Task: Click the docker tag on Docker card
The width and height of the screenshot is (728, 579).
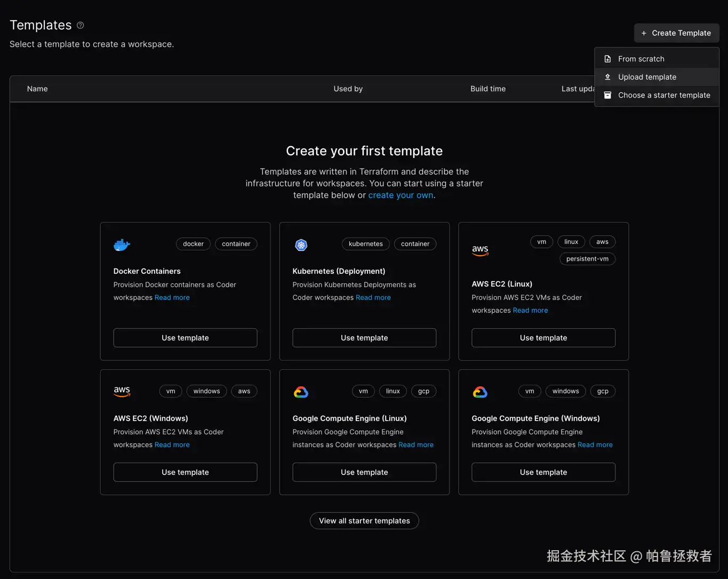Action: coord(193,244)
